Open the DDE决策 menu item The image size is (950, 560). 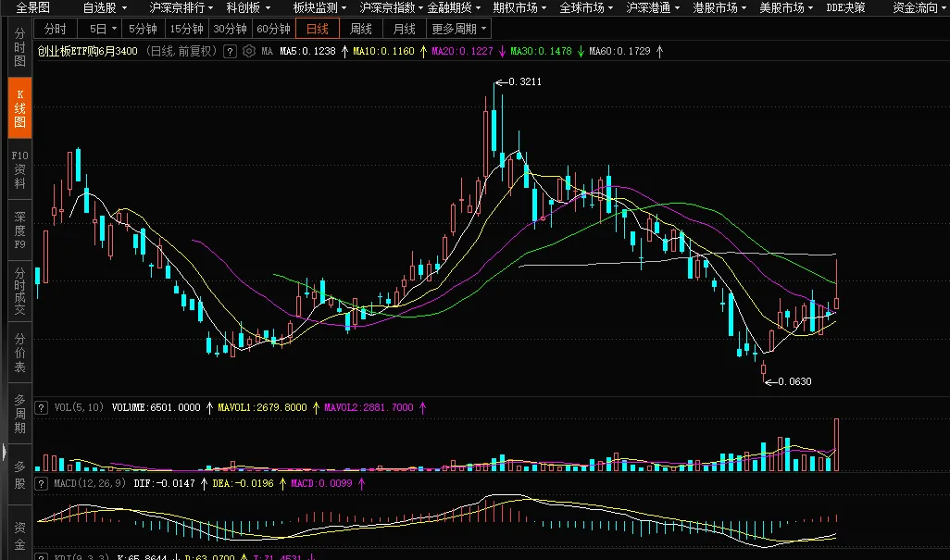(x=845, y=8)
